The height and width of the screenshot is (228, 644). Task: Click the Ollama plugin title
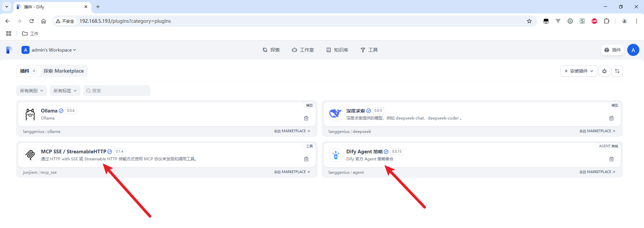click(x=49, y=111)
